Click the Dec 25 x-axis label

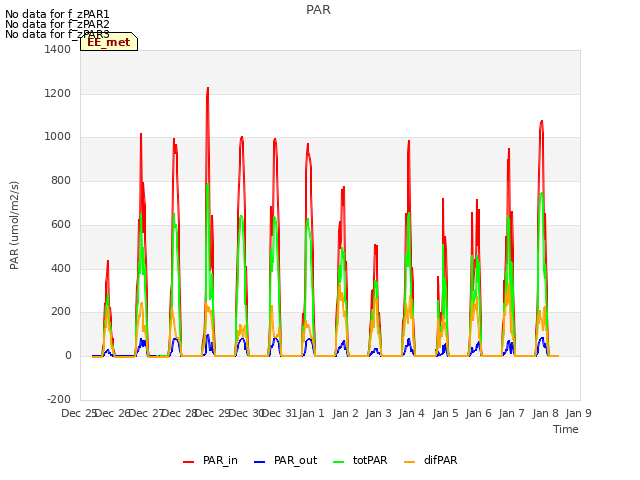[78, 413]
